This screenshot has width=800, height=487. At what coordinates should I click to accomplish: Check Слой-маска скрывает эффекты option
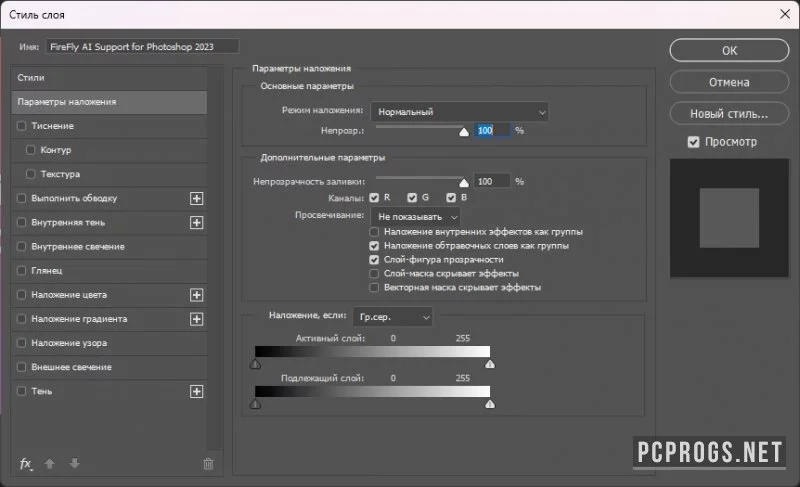pos(374,274)
